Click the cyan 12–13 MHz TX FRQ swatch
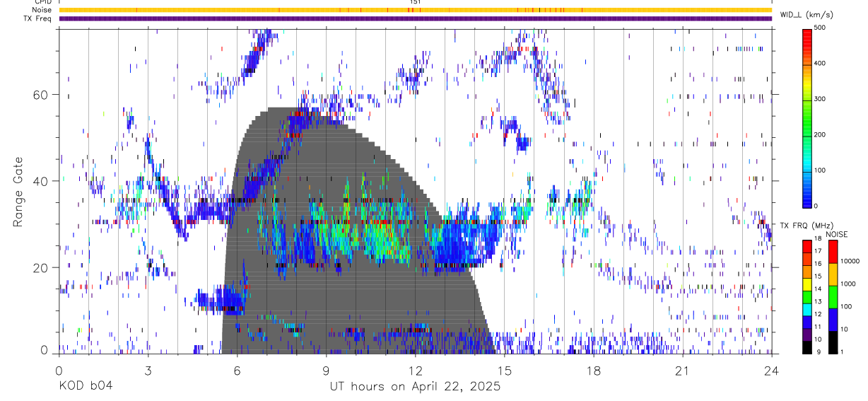 tap(807, 309)
